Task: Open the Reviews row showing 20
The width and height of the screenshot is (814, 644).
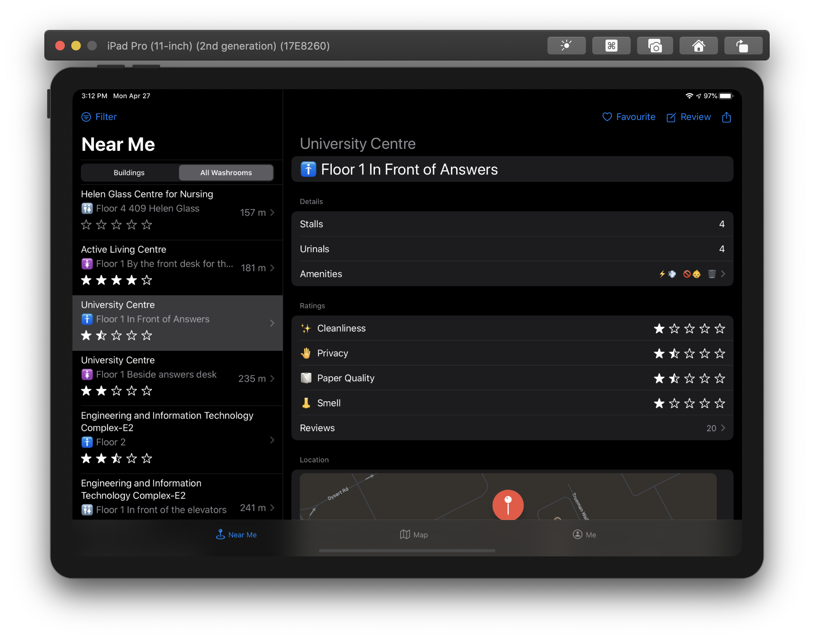Action: (512, 428)
